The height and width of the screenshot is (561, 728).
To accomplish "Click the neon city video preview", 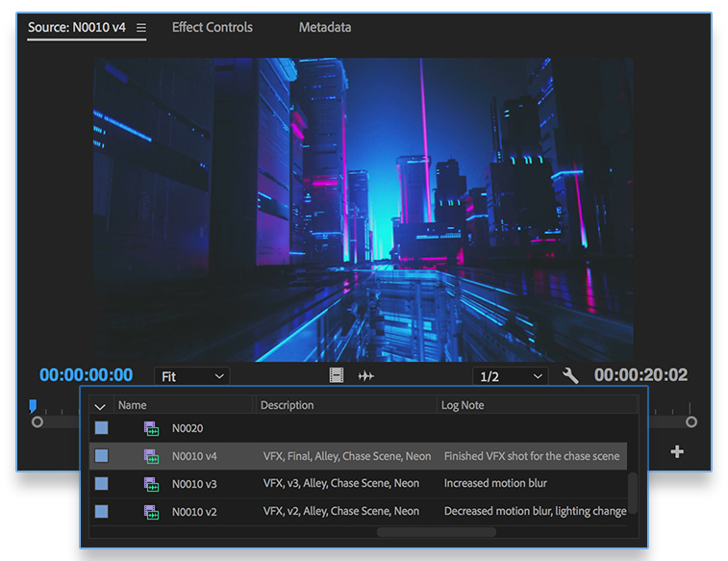I will [364, 210].
